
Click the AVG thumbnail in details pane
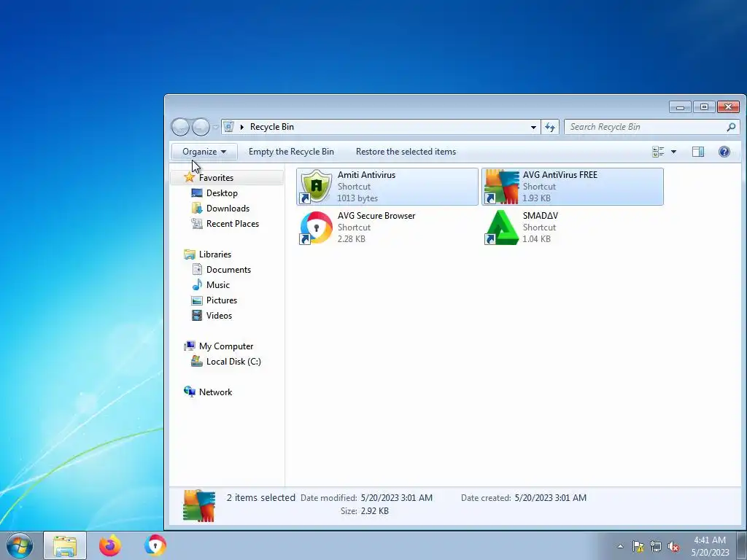pos(199,506)
